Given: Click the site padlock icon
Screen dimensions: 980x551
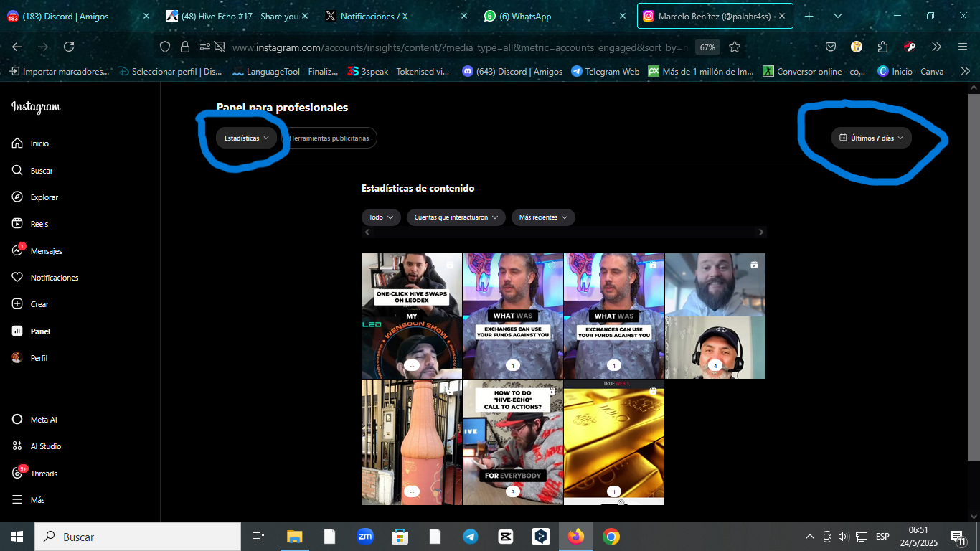Looking at the screenshot, I should pyautogui.click(x=185, y=47).
